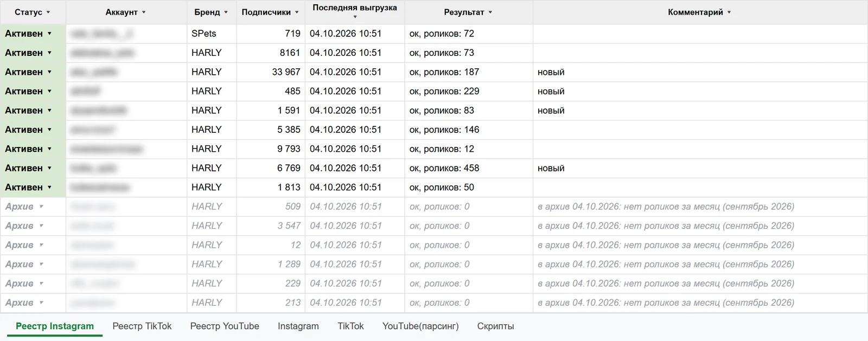Select the archived subscribers cell showing 12
Screen dimensions: 868x341
click(271, 246)
